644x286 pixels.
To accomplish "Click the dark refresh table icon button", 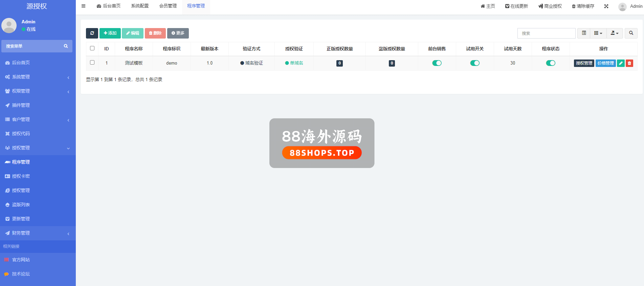I will [92, 33].
